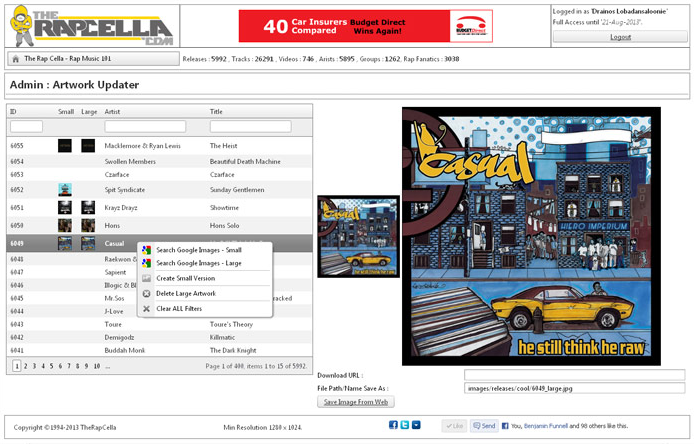Viewport: 694px width, 444px height.
Task: Focus the Title filter field
Action: tap(251, 127)
